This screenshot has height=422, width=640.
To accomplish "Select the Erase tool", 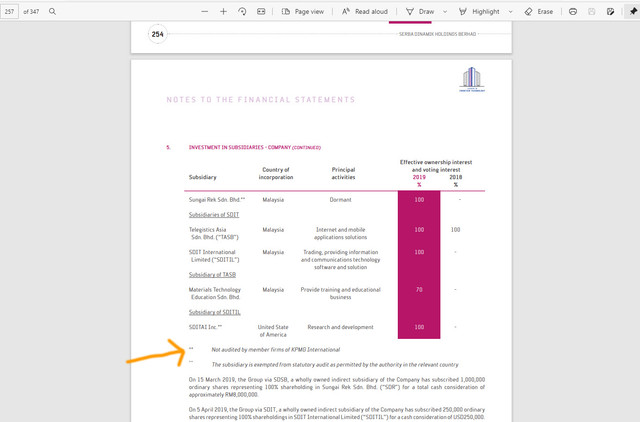I will 539,11.
